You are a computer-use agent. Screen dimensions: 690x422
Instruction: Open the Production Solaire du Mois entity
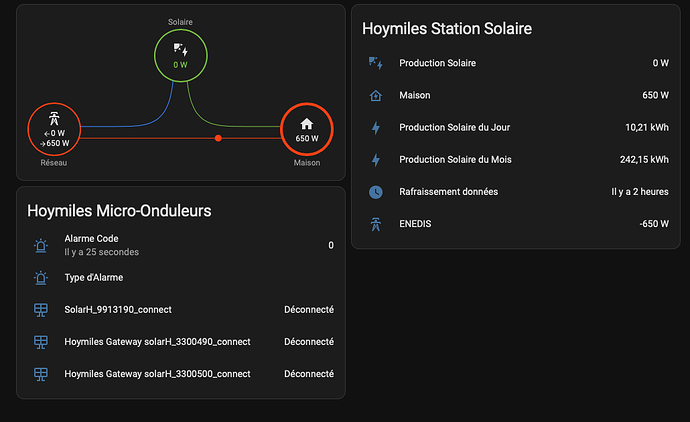coord(455,160)
